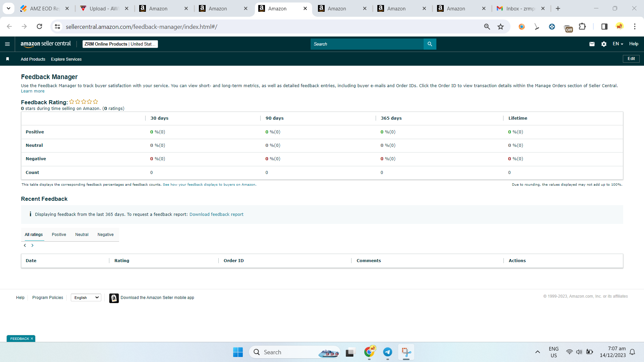Click the browser address bar URL

point(142,26)
